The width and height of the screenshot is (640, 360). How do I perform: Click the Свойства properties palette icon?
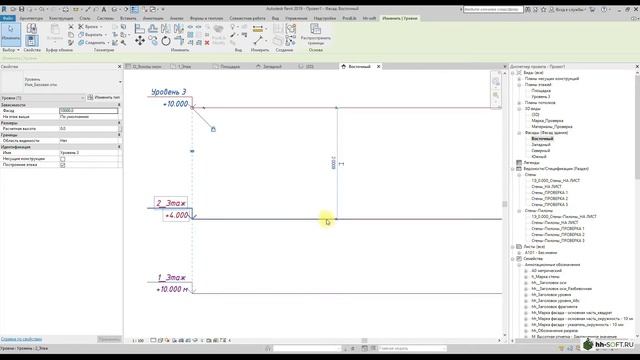coord(32,40)
